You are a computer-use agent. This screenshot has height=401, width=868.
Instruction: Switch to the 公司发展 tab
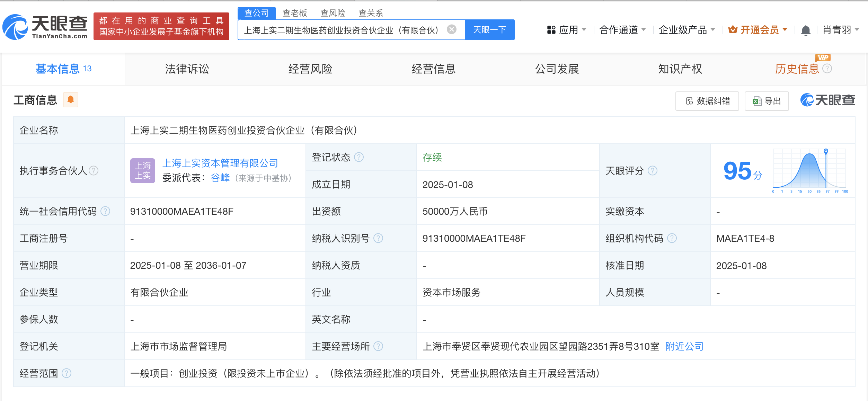click(557, 69)
